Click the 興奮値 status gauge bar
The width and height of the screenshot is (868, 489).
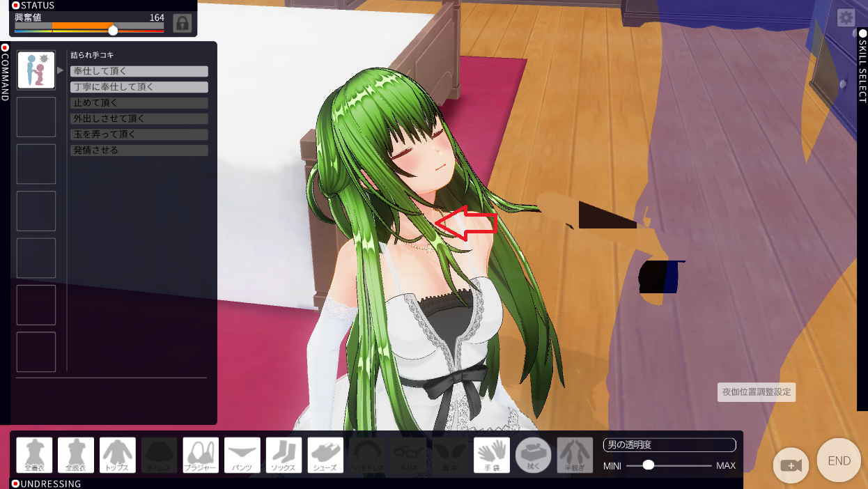pos(89,27)
